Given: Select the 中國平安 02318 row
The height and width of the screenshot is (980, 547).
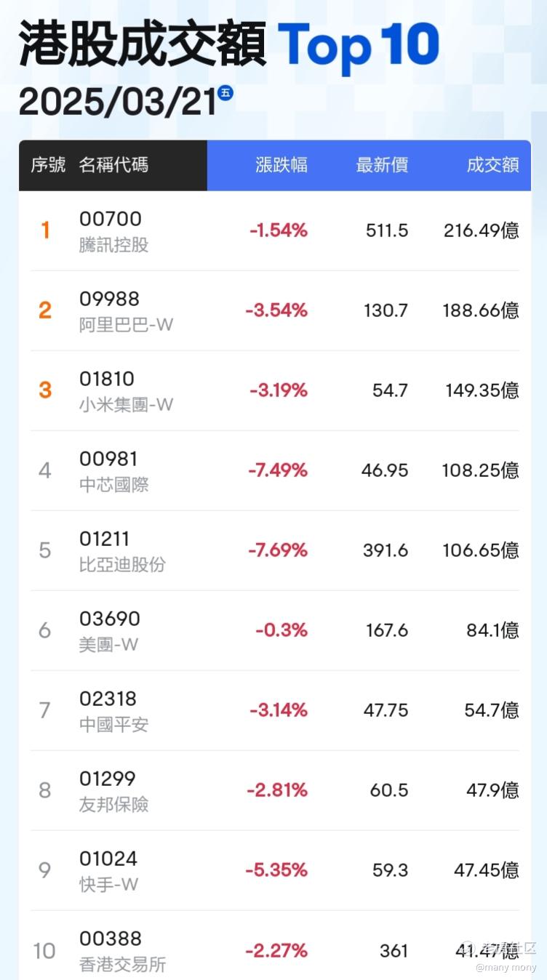Looking at the screenshot, I should click(x=275, y=711).
